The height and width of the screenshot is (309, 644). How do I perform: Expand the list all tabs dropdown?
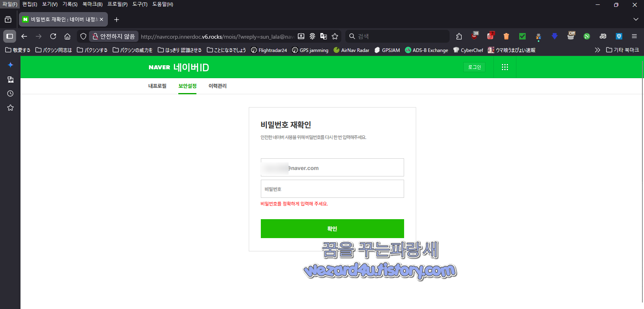click(x=636, y=19)
